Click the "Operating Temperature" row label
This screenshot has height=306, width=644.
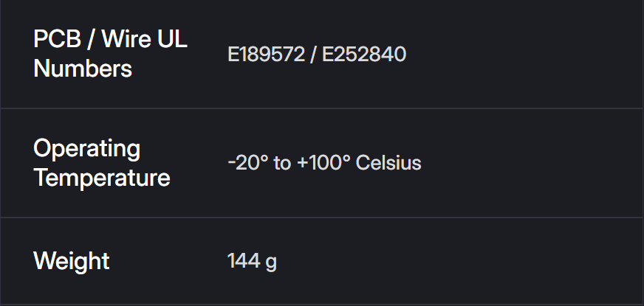tap(101, 162)
